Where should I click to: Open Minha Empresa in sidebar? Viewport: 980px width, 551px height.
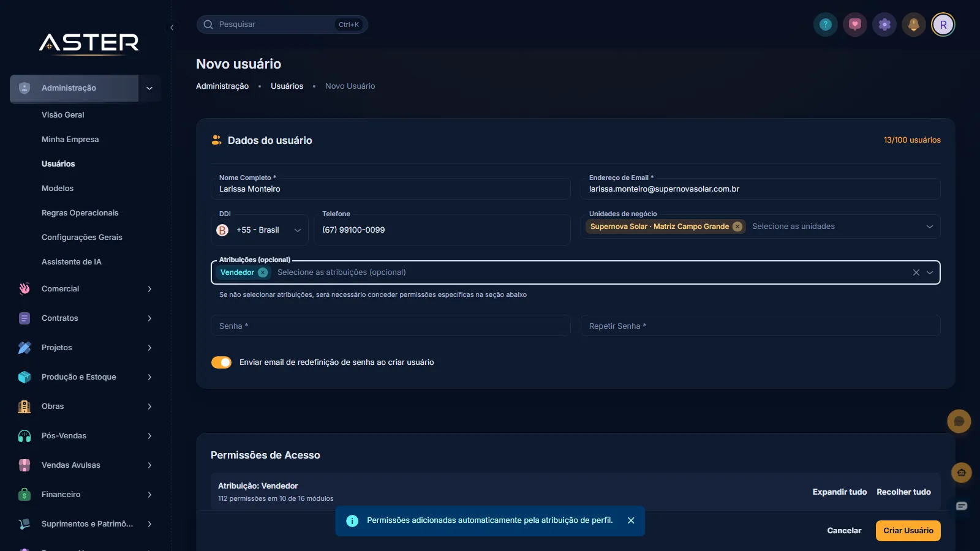70,140
